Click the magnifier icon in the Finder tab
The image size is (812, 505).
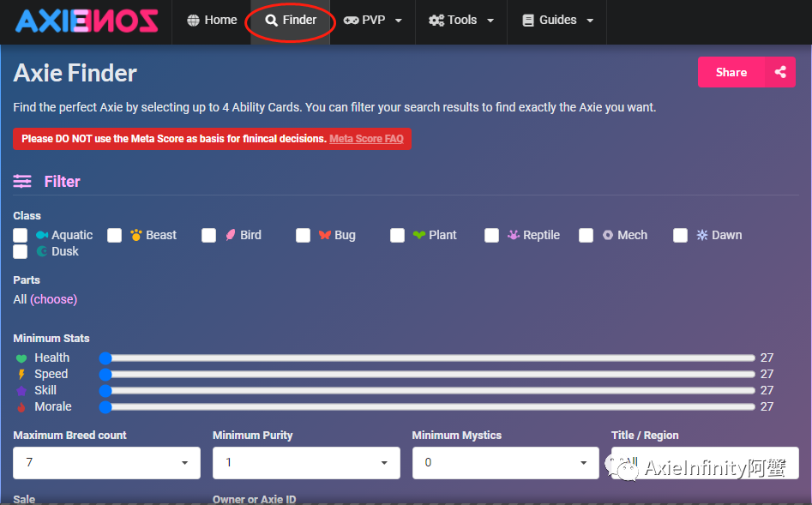click(271, 21)
